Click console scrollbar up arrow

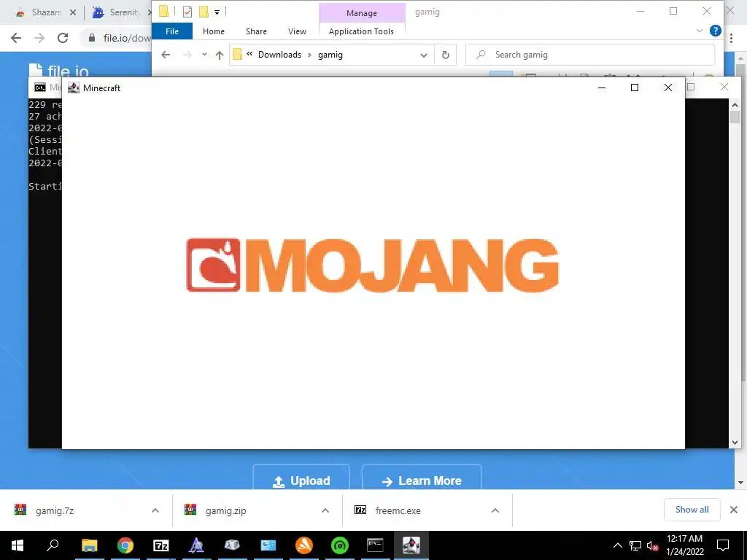(x=735, y=105)
